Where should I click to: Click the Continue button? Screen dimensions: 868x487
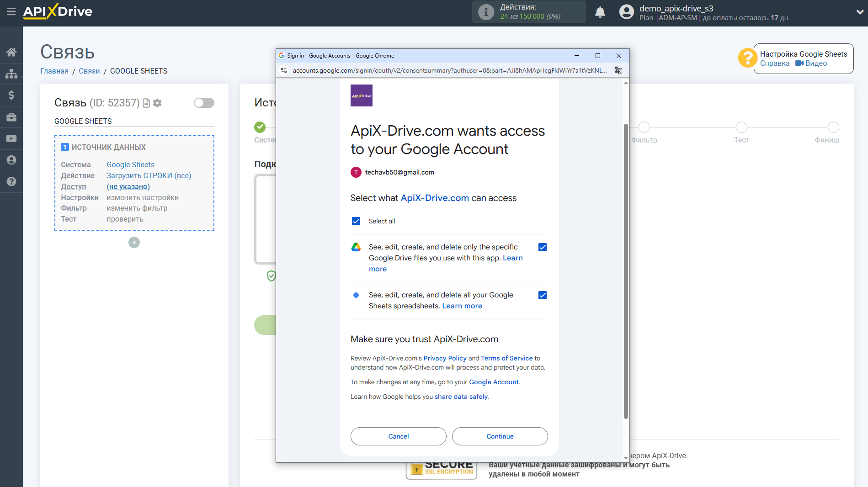(500, 436)
